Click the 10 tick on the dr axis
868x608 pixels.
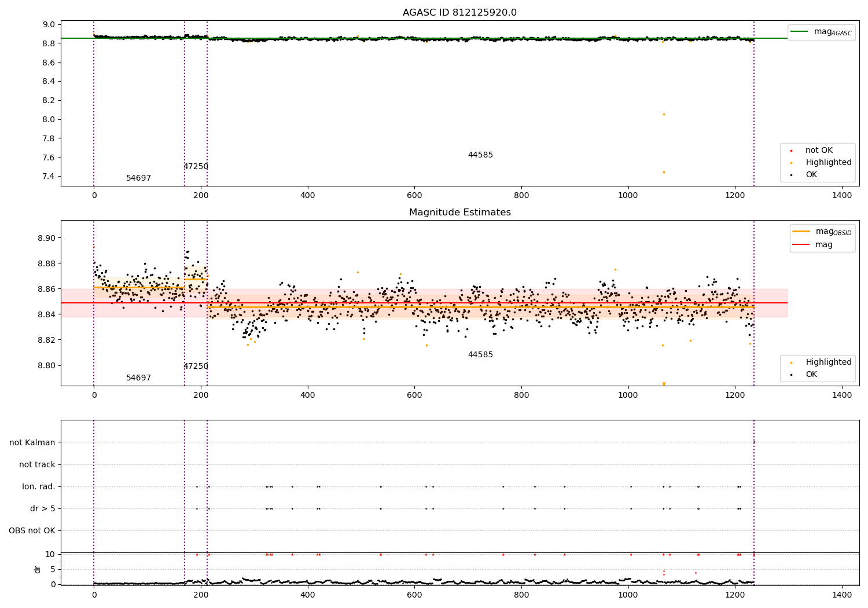(x=50, y=555)
